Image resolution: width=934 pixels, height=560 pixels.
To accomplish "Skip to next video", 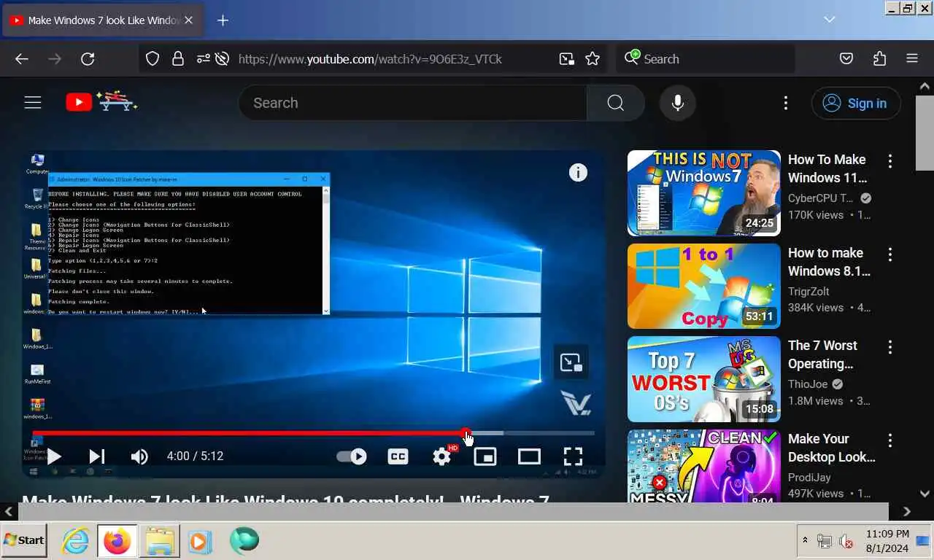I will [97, 456].
